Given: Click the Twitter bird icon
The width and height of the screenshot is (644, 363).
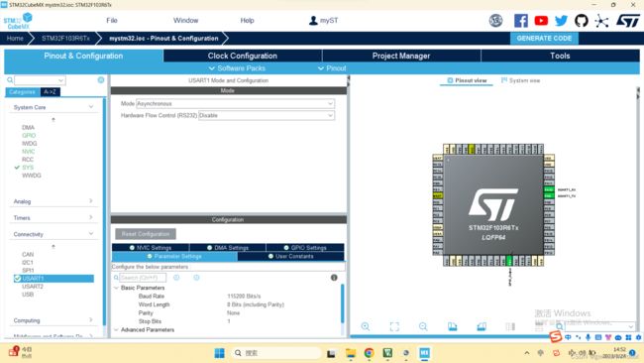Looking at the screenshot, I should point(561,21).
